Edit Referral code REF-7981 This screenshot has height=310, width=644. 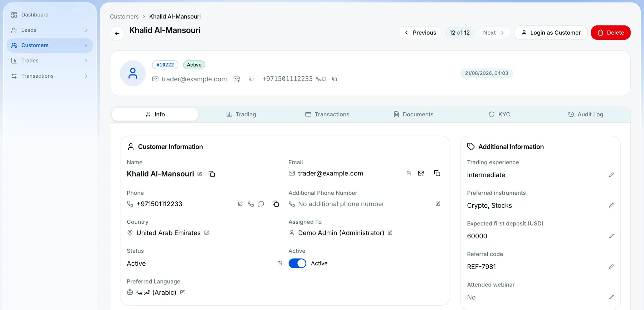[611, 267]
